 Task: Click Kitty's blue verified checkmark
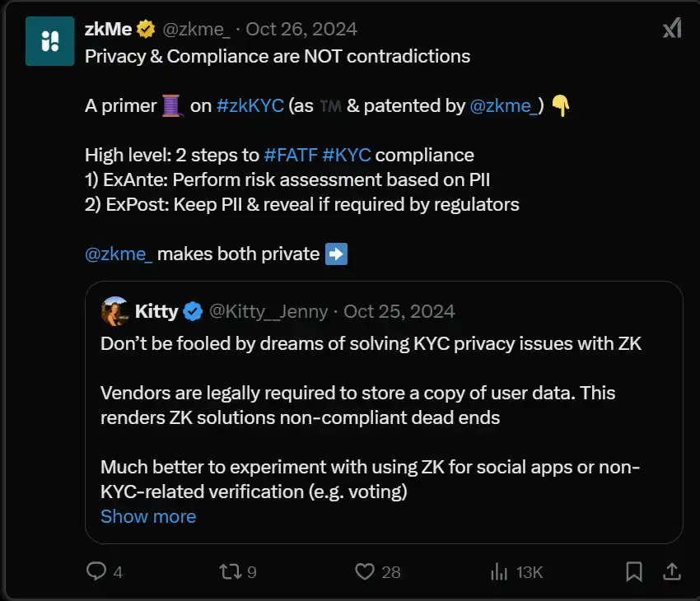tap(193, 311)
